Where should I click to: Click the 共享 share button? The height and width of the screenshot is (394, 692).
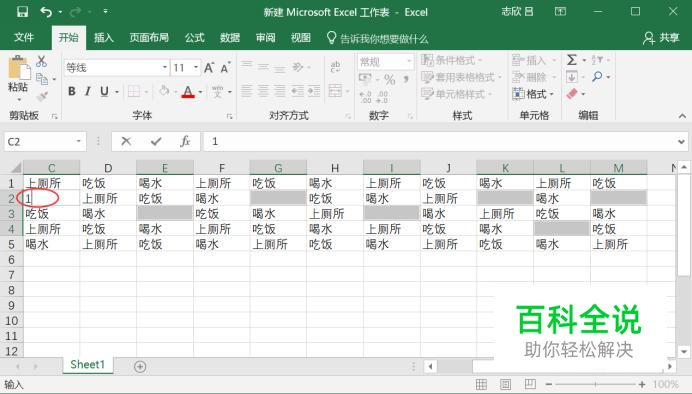(x=661, y=38)
